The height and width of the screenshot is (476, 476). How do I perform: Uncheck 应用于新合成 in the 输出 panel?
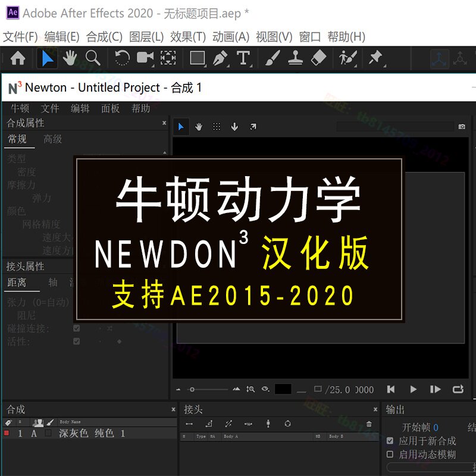click(391, 441)
